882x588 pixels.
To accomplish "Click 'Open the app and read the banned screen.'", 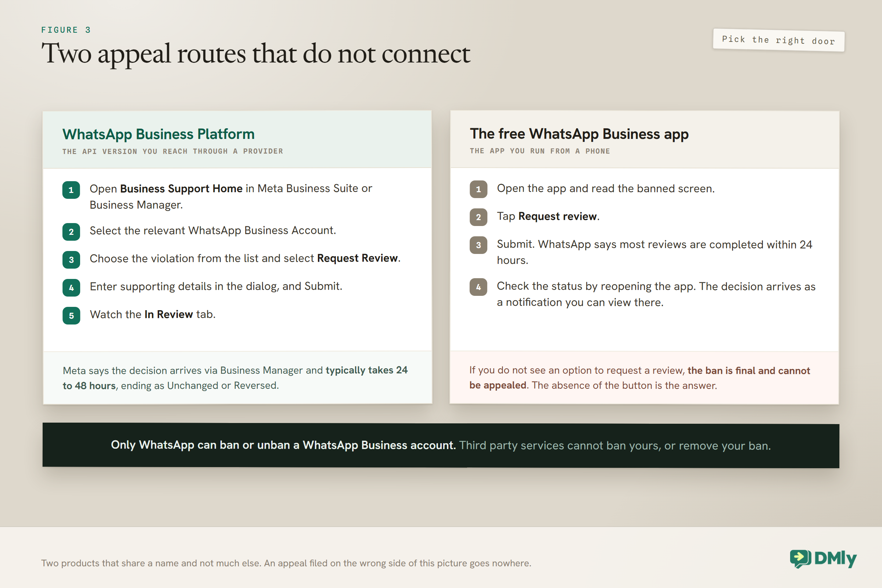I will (x=606, y=189).
